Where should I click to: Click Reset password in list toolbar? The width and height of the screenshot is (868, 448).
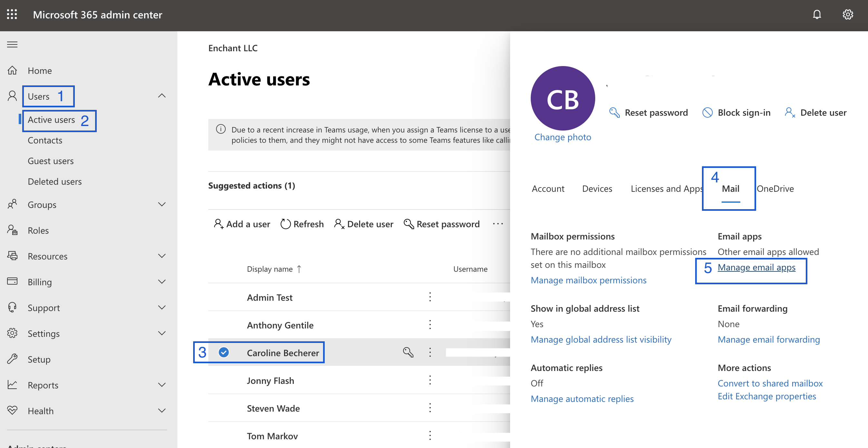point(441,224)
